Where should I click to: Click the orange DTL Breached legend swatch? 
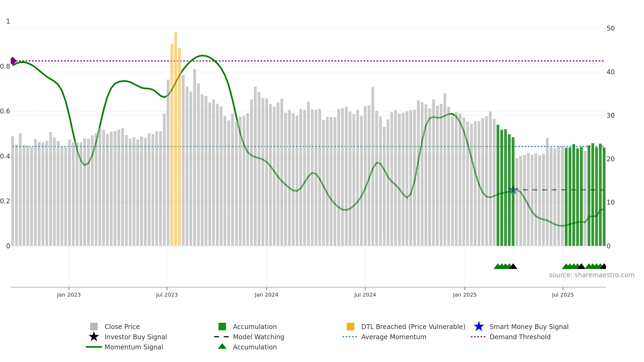[350, 326]
